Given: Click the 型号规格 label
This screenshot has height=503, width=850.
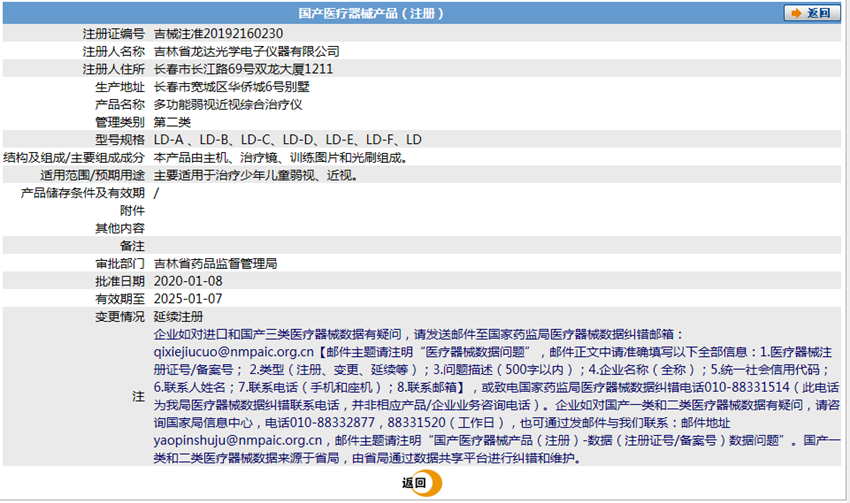Looking at the screenshot, I should [x=120, y=140].
